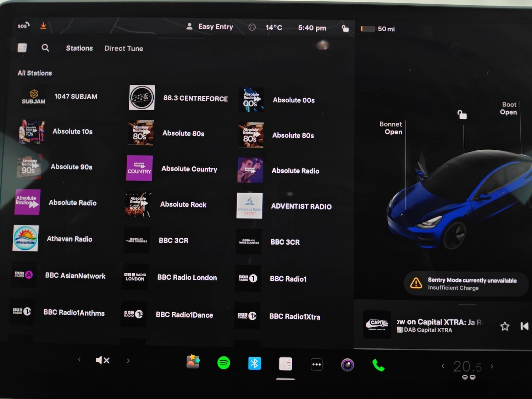This screenshot has height=399, width=532.
Task: Lower temperature with the left chevron
Action: [443, 366]
